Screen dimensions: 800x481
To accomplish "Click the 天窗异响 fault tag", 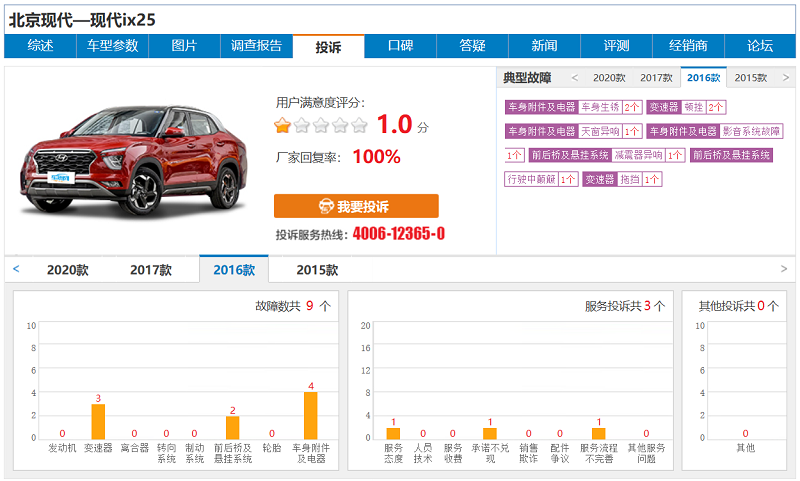I will pyautogui.click(x=600, y=131).
